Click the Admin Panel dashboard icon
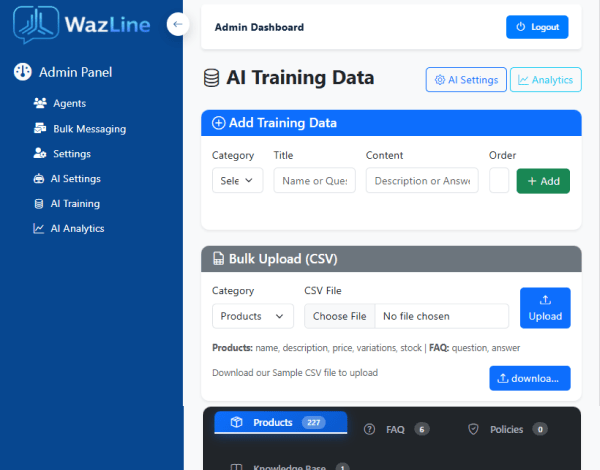Screen dimensions: 600x470 point(23,72)
